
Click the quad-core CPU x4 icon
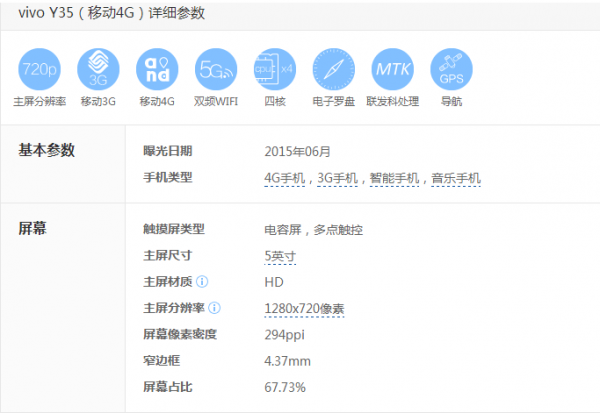pos(275,69)
